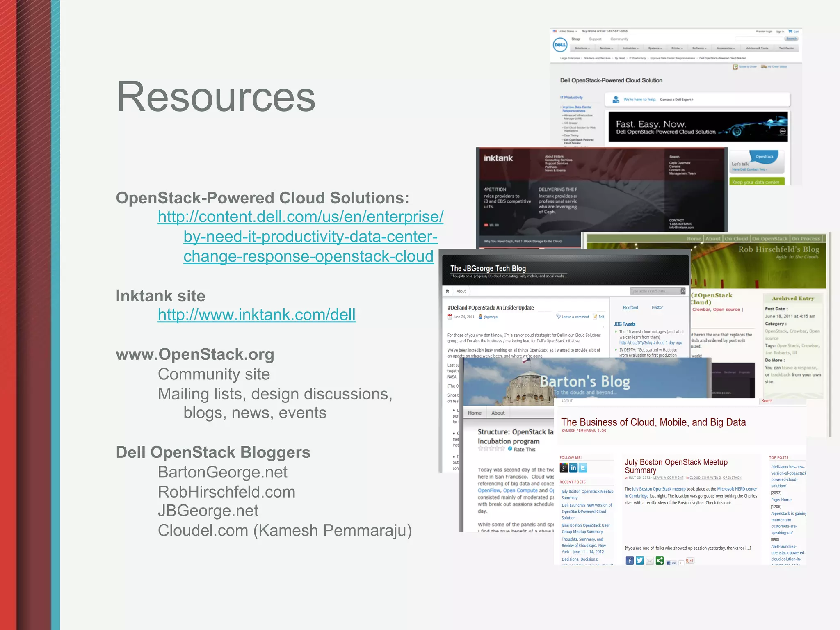
Task: Expand the Solutions menu on Dell site
Action: pos(582,48)
